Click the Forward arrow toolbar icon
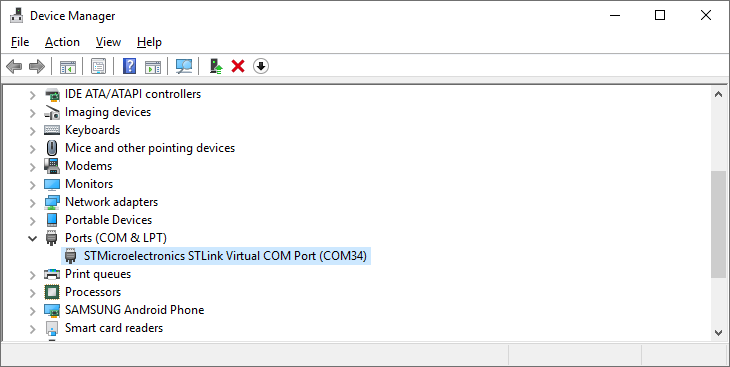The image size is (730, 367). point(37,67)
